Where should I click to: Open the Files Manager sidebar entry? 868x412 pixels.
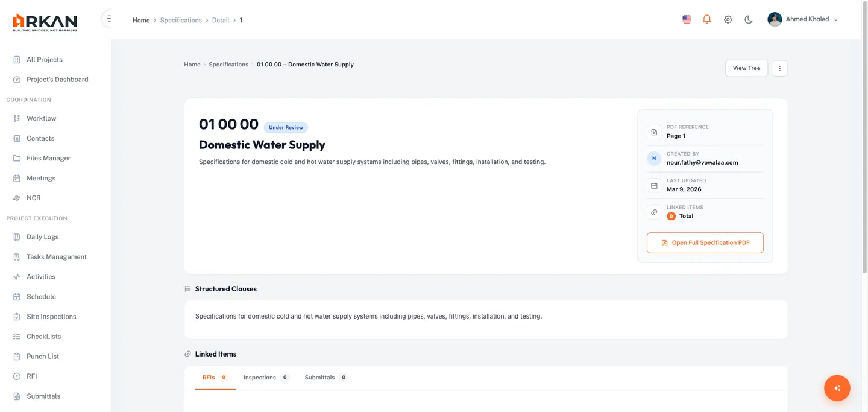[48, 158]
